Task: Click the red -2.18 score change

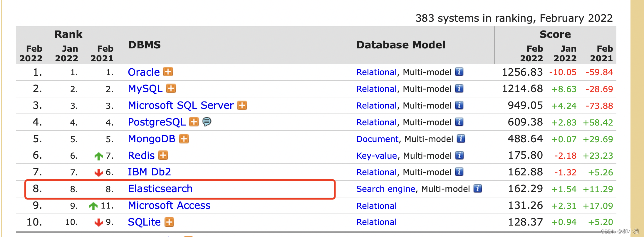Action: pos(565,156)
